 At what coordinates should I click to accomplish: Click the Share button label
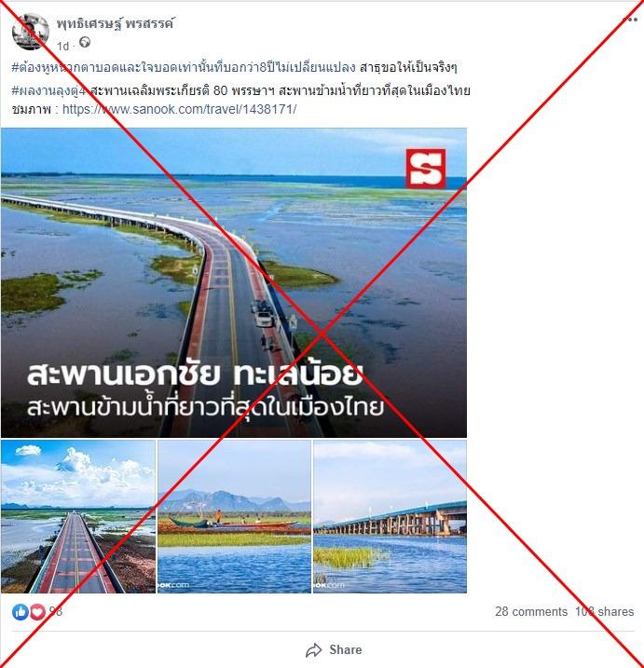click(x=345, y=649)
